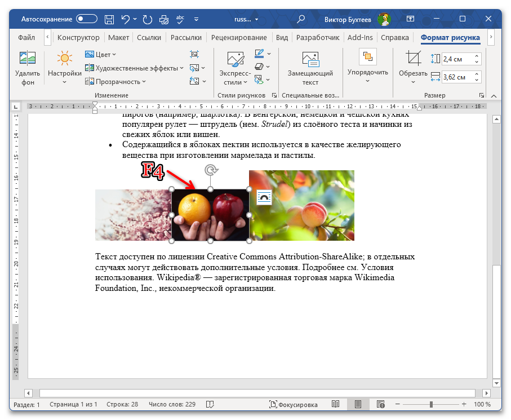
Task: Open Художественные эффекты dropdown
Action: [x=134, y=68]
